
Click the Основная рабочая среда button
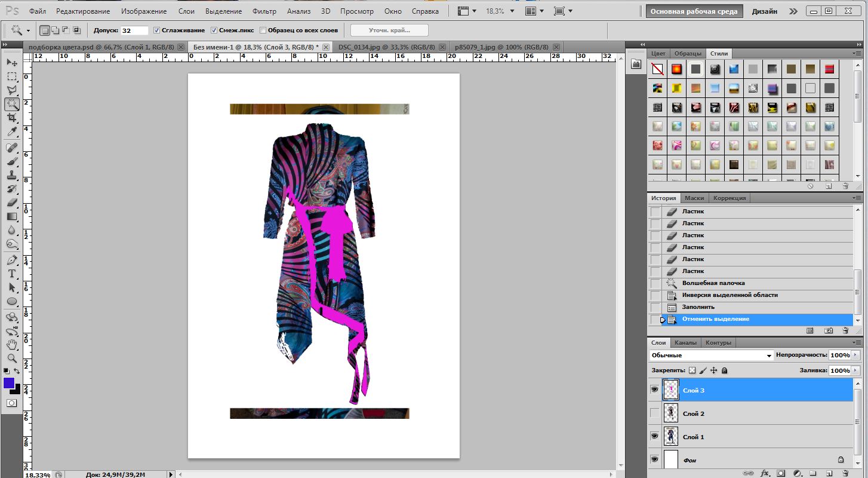coord(694,11)
